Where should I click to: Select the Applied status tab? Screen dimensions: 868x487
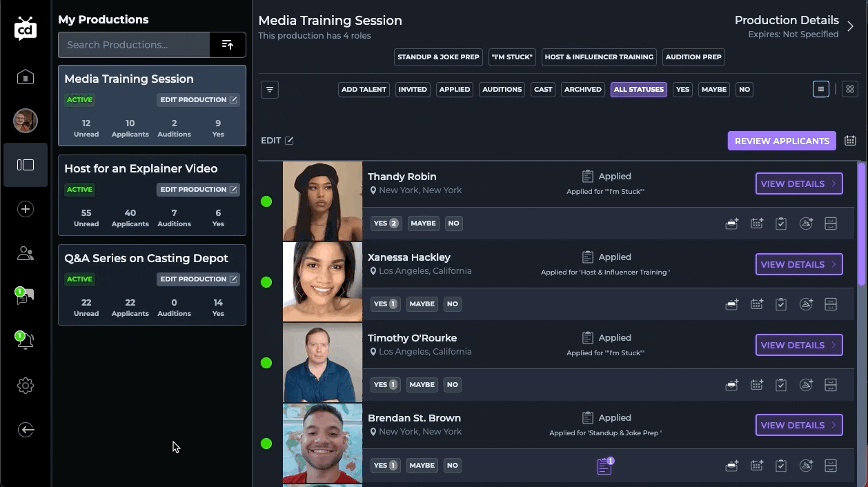tap(455, 90)
